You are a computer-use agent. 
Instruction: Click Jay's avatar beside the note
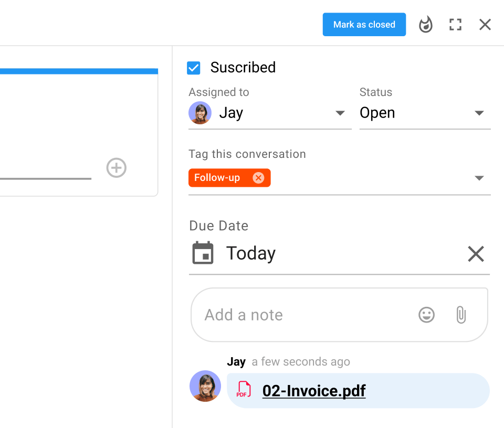point(205,386)
